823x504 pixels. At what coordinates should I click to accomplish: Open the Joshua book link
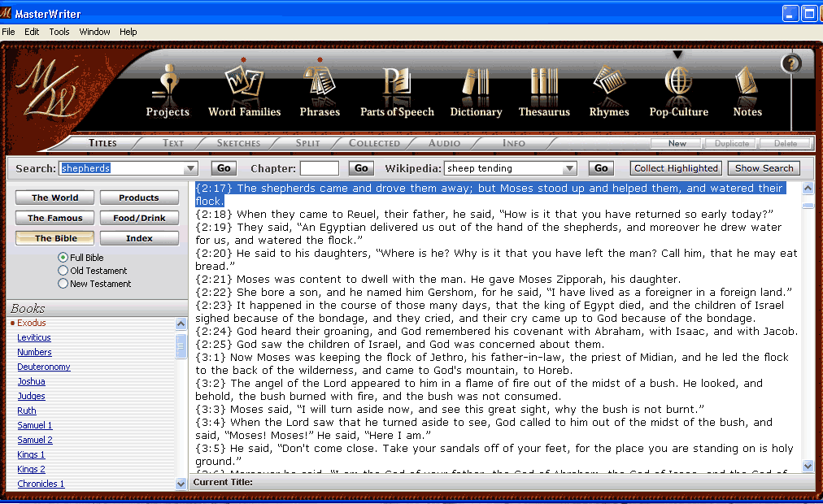click(31, 382)
